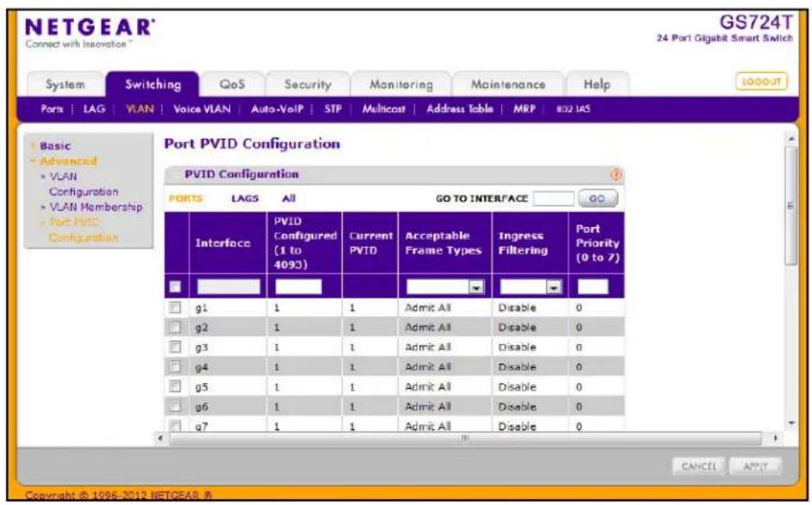The width and height of the screenshot is (812, 505).
Task: Click the GO TO INTERFACE input field
Action: tap(554, 198)
